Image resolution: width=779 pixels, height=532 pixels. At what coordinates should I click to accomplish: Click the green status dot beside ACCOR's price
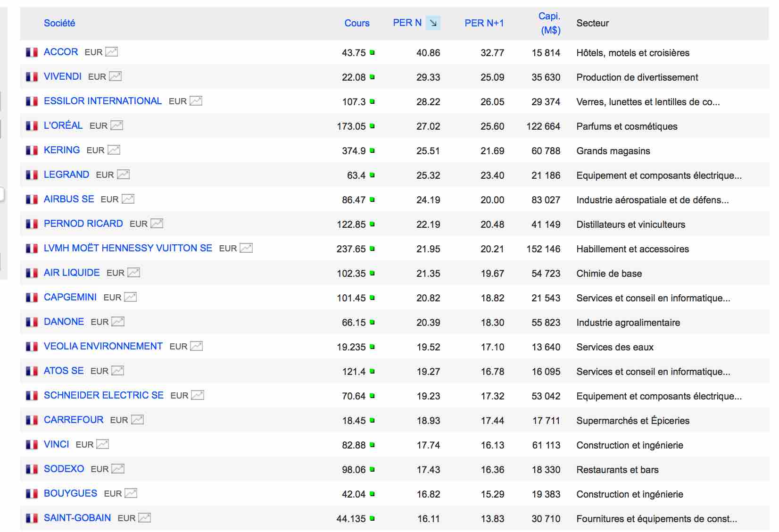372,52
